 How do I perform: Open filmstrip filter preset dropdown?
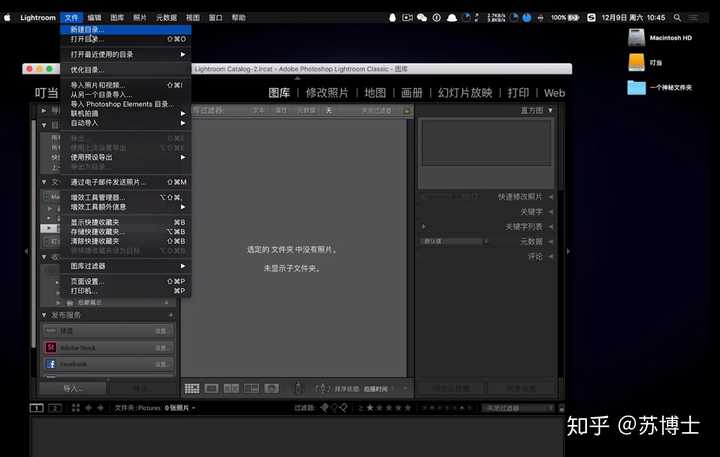click(x=518, y=408)
